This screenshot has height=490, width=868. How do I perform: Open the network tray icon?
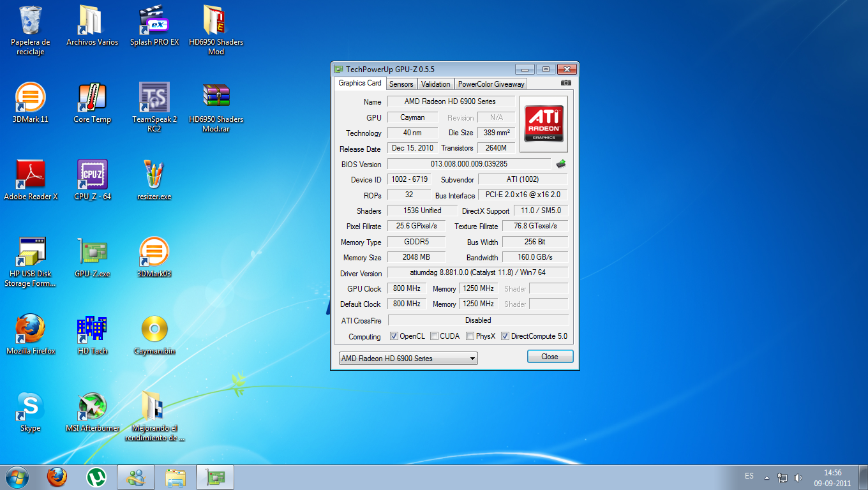783,477
